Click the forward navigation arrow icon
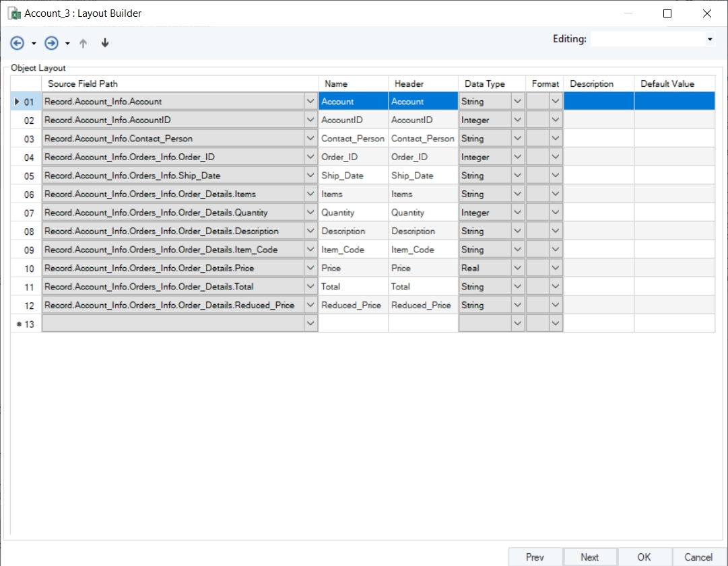 (51, 43)
